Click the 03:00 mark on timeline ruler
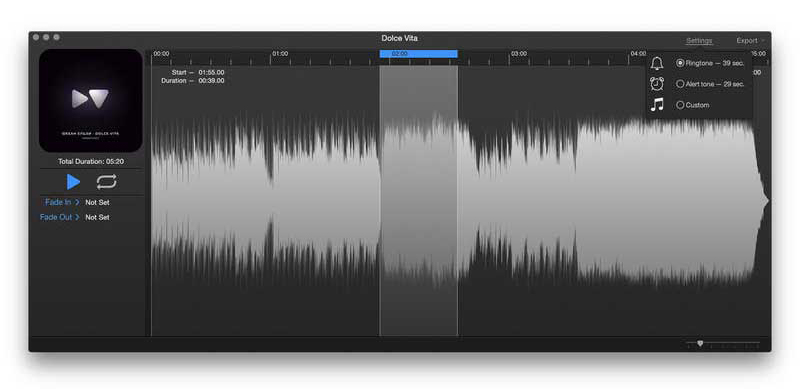800x389 pixels. [x=519, y=54]
